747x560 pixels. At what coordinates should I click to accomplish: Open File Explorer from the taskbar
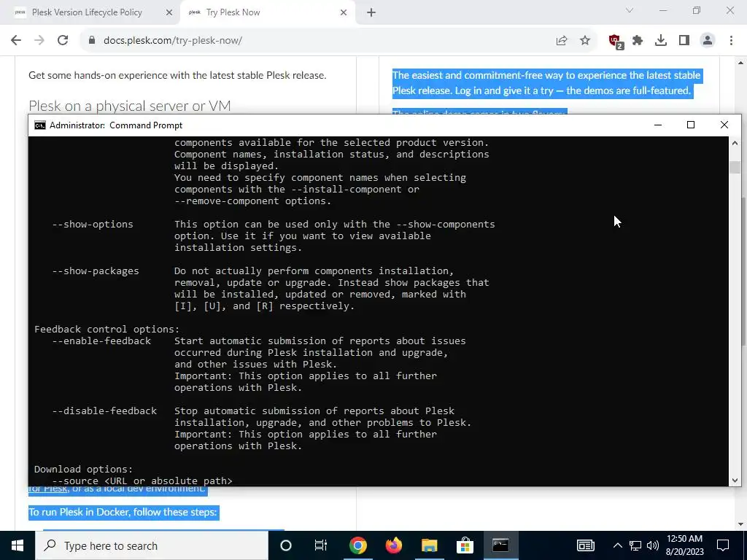(x=429, y=545)
